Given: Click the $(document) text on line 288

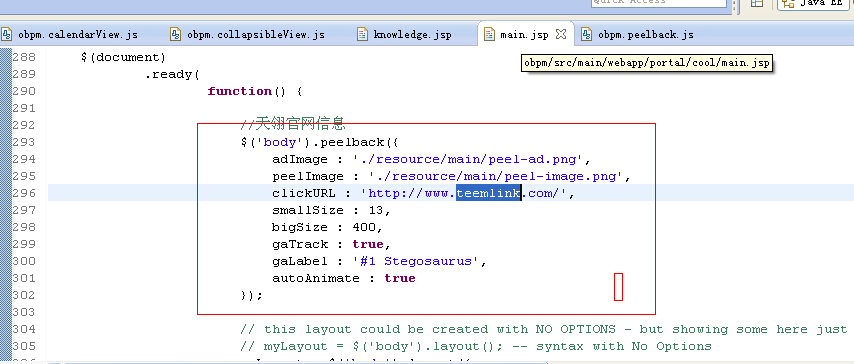Looking at the screenshot, I should 123,57.
